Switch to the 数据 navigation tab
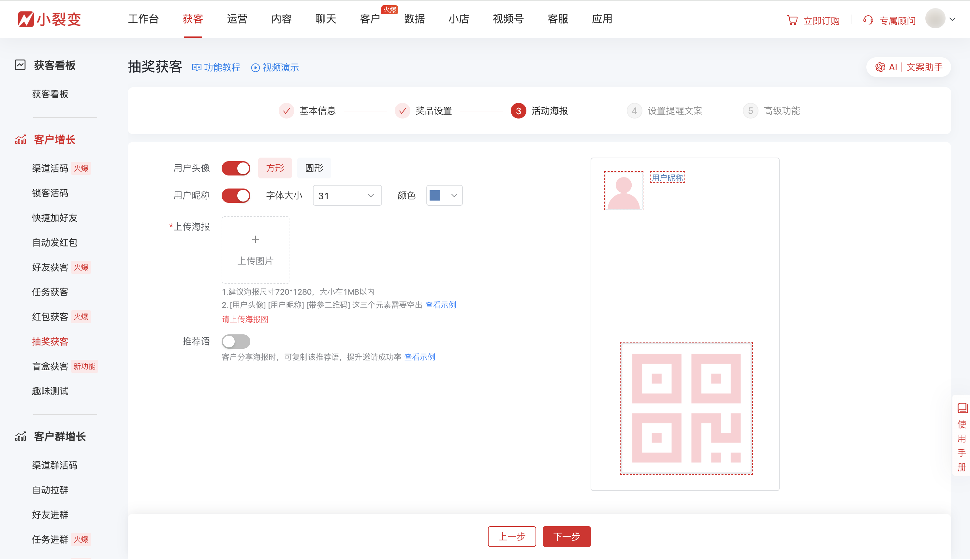Viewport: 970px width, 560px height. pos(414,19)
